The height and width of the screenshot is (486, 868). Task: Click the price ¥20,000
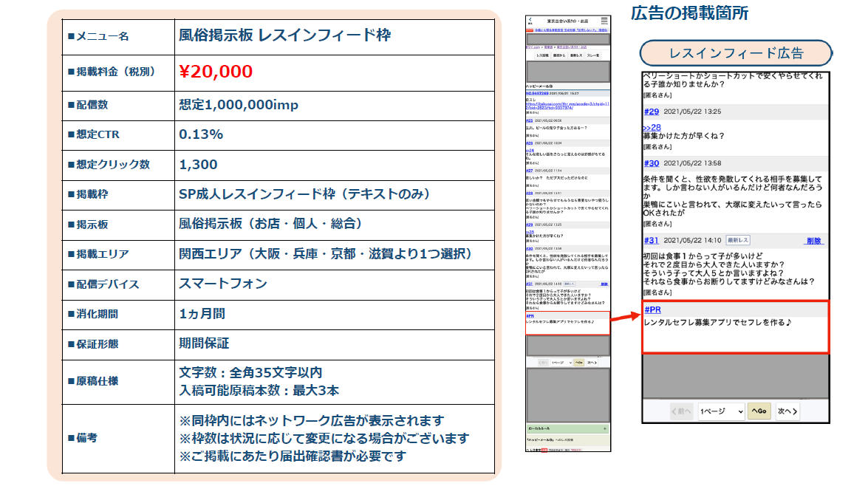[216, 72]
